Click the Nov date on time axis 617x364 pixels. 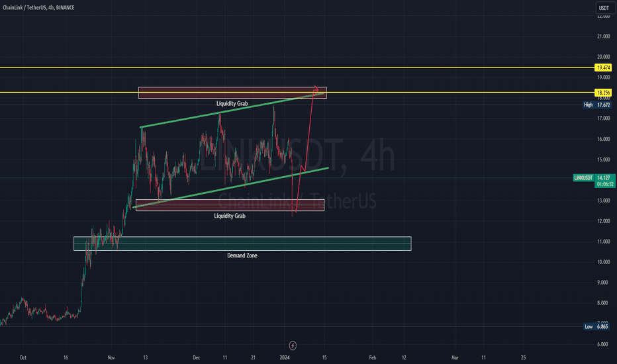111,357
